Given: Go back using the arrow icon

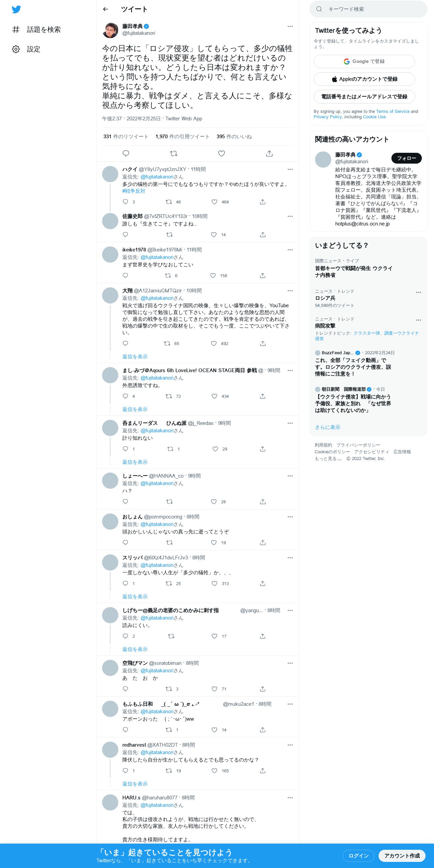Looking at the screenshot, I should tap(105, 9).
